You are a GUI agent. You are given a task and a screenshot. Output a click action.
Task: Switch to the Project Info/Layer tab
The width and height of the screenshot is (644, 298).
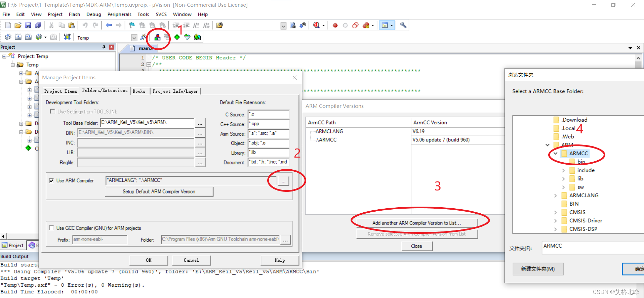[x=175, y=91]
